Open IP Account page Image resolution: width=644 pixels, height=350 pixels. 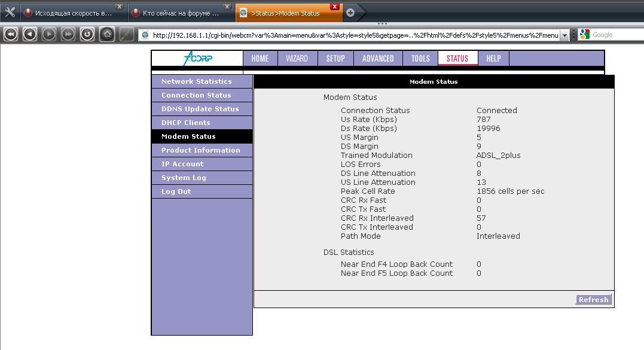[x=202, y=164]
